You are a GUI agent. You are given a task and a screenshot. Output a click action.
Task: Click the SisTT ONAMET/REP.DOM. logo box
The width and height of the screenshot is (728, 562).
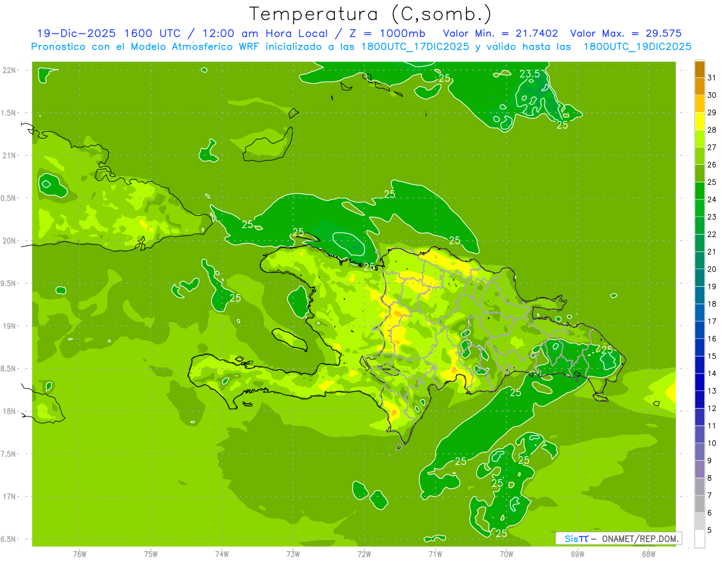point(618,538)
